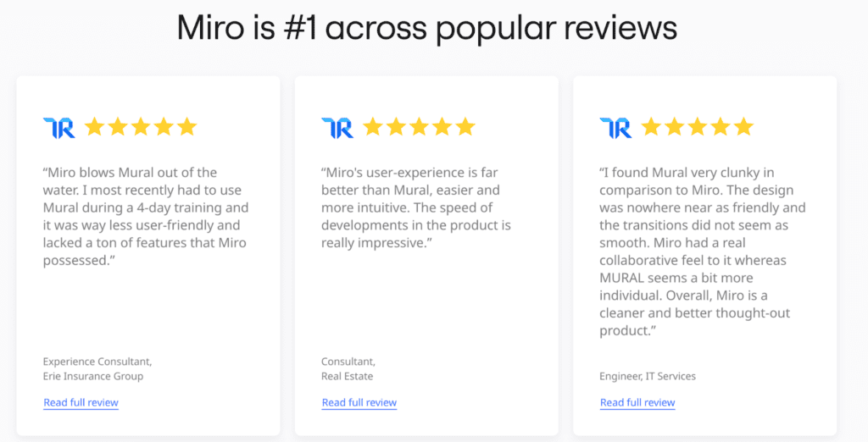Click the "Miro blows Mural out of the water" quote
868x442 pixels.
(x=146, y=216)
